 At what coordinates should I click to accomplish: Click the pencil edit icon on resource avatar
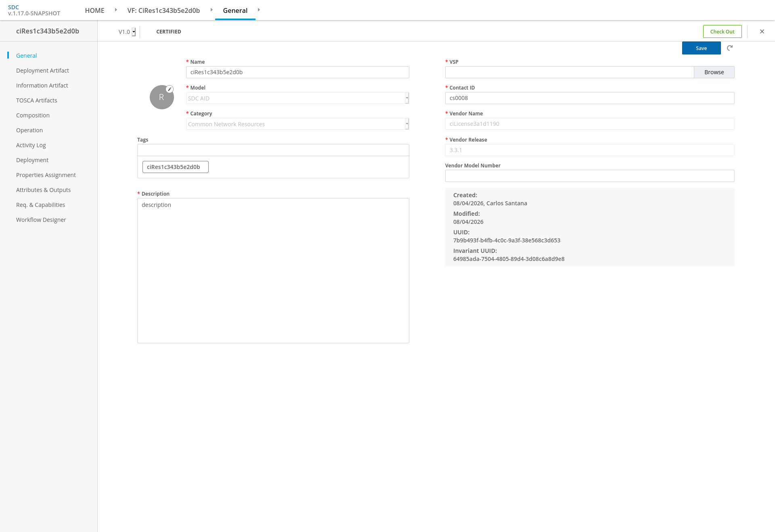click(x=170, y=89)
